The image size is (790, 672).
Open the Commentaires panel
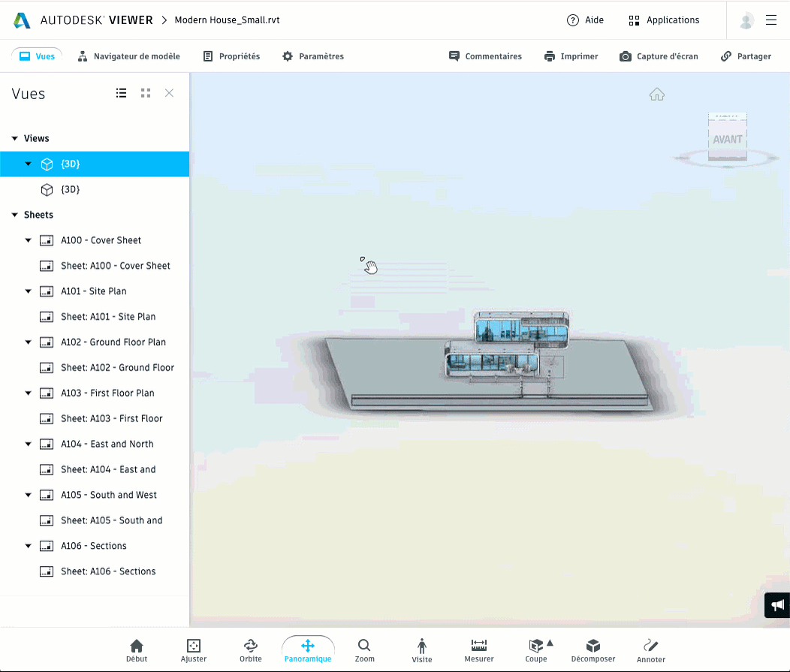[x=485, y=56]
